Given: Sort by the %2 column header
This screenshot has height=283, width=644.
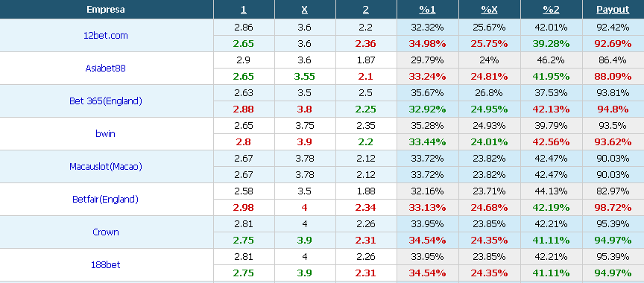Looking at the screenshot, I should point(551,10).
